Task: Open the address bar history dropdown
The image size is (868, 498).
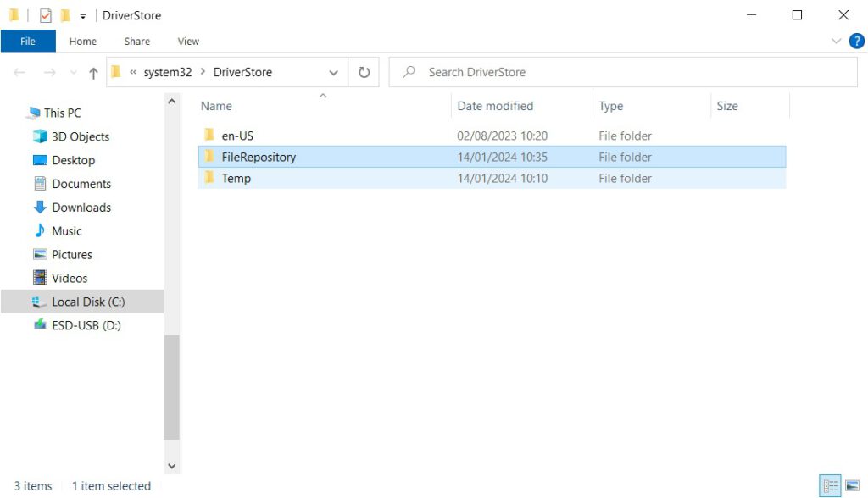Action: (x=333, y=73)
